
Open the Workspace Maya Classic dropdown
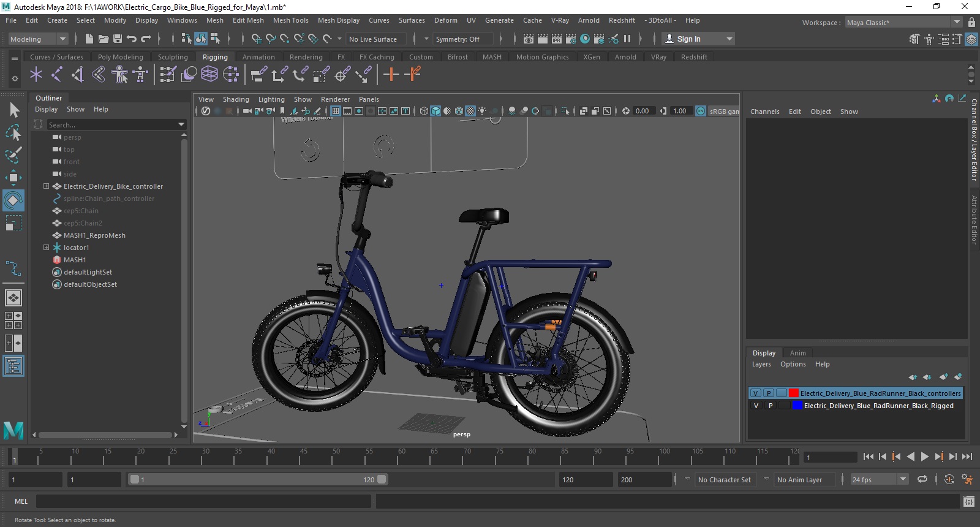click(903, 23)
